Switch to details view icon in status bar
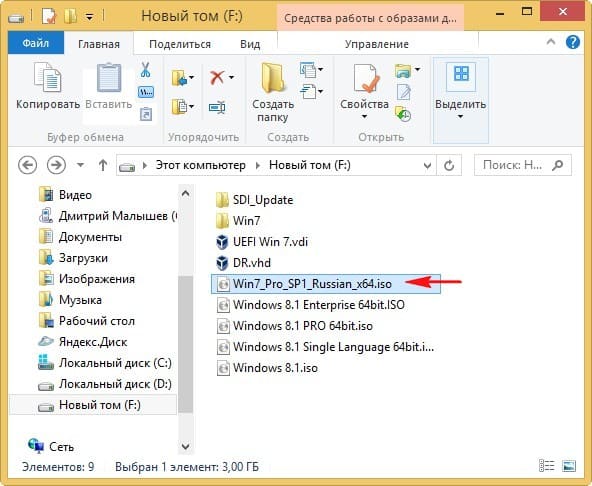The height and width of the screenshot is (486, 592). [546, 466]
